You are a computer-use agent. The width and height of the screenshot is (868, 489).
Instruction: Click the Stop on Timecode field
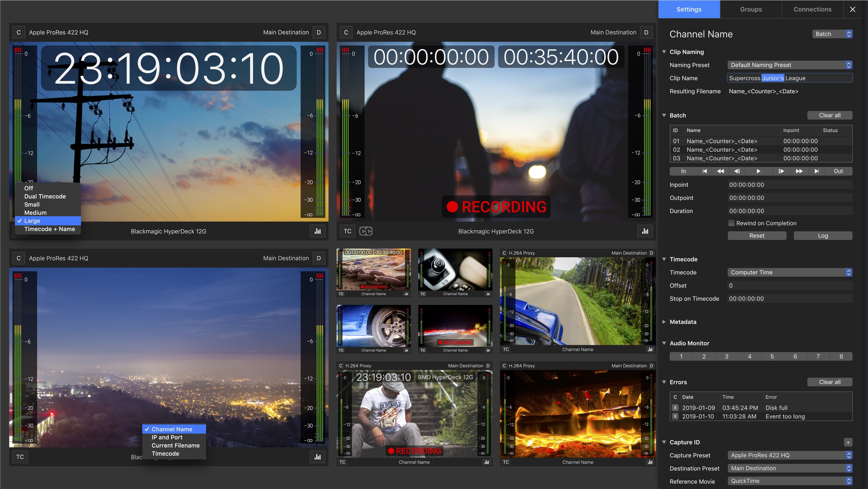pos(790,299)
